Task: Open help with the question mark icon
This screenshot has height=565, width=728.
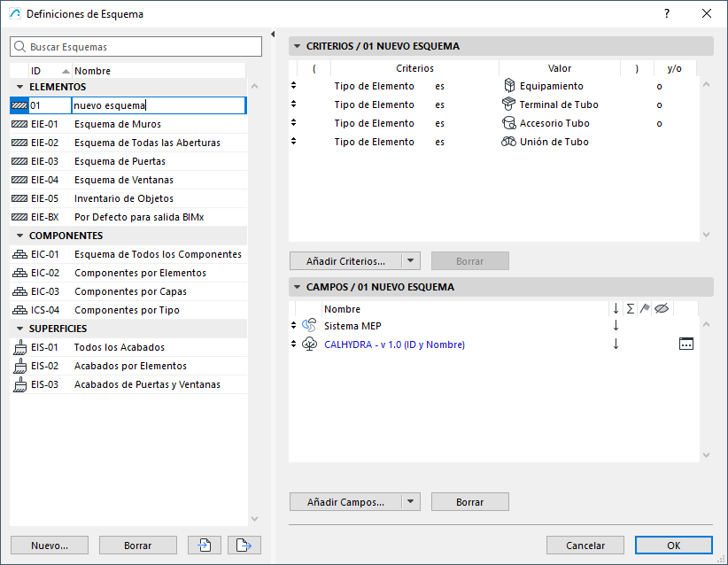Action: pyautogui.click(x=667, y=14)
